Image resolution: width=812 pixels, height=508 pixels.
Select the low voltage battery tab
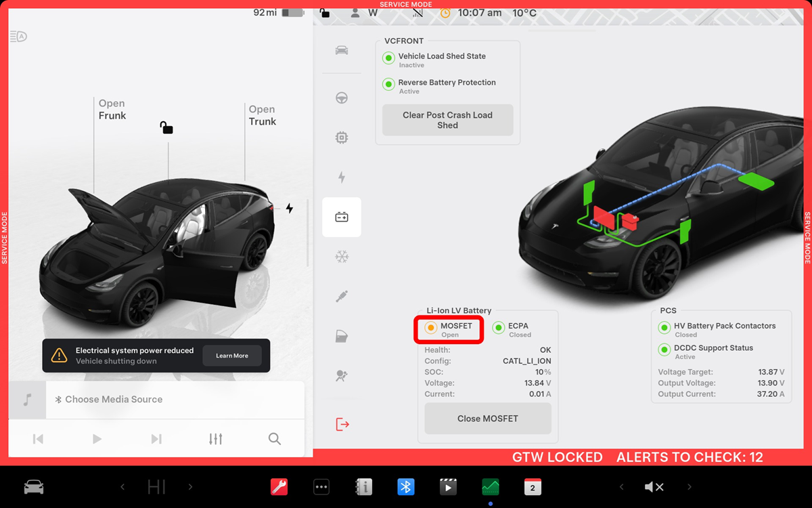tap(342, 217)
